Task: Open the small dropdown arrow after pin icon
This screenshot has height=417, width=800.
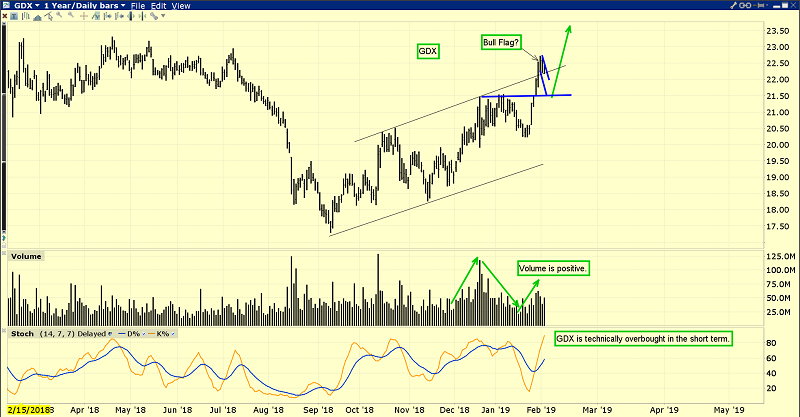Action: click(x=767, y=5)
